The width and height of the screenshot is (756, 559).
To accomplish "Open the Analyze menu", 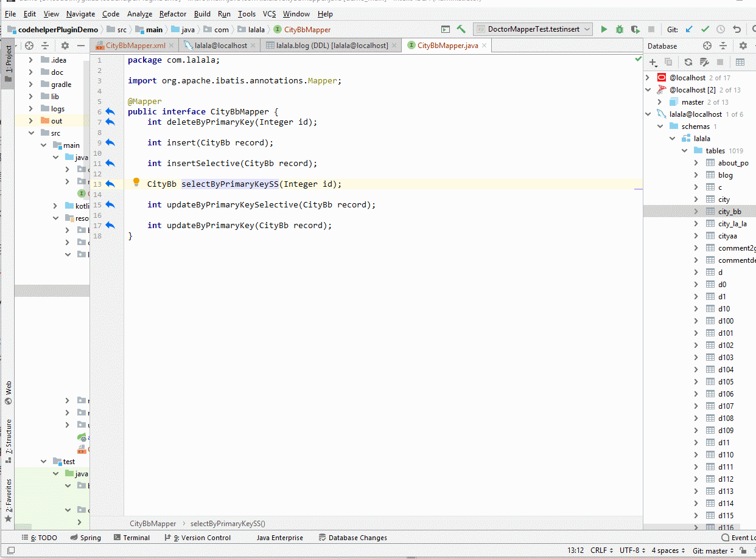I will tap(140, 13).
